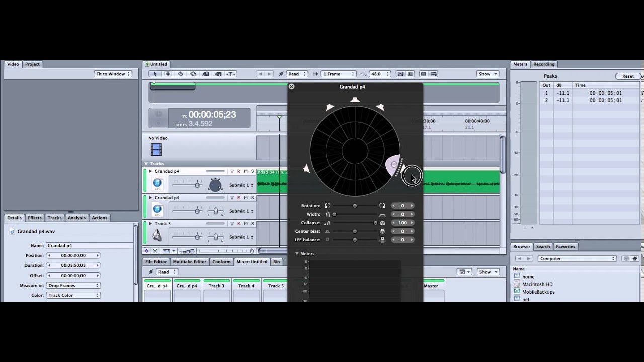Image resolution: width=644 pixels, height=362 pixels.
Task: Switch to the Favorites tab
Action: 566,246
